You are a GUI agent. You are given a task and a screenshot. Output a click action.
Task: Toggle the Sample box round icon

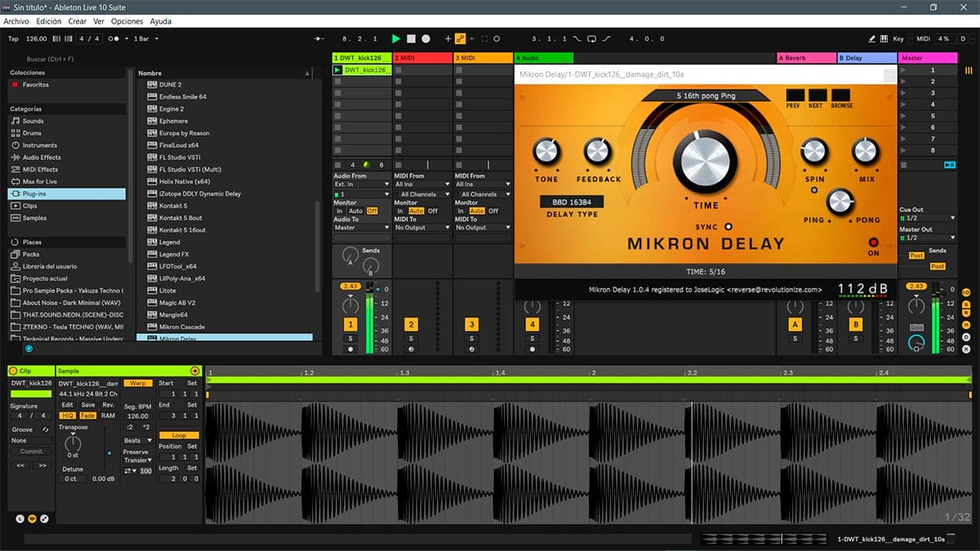coord(32,518)
